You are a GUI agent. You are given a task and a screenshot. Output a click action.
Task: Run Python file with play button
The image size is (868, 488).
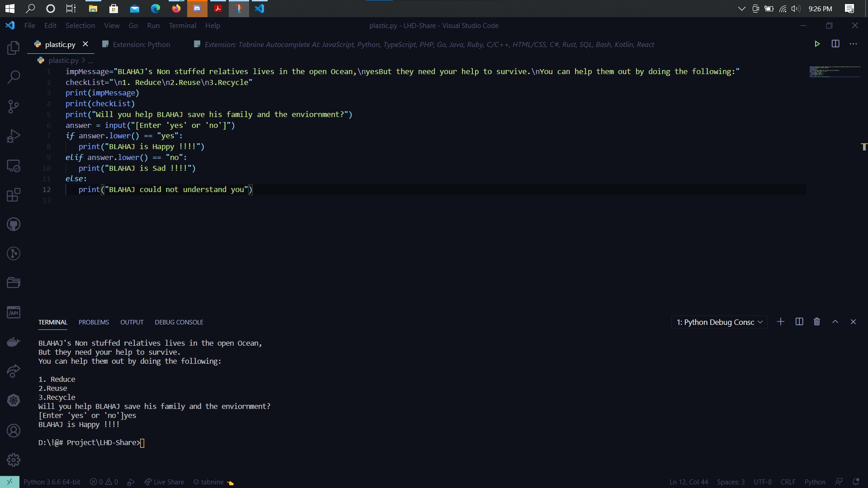point(817,44)
